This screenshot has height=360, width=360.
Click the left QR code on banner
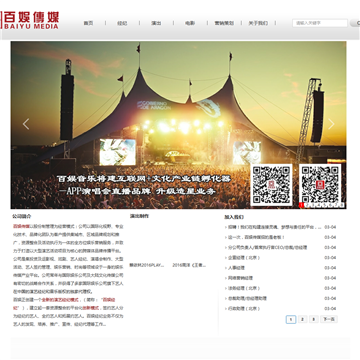[x=271, y=185]
